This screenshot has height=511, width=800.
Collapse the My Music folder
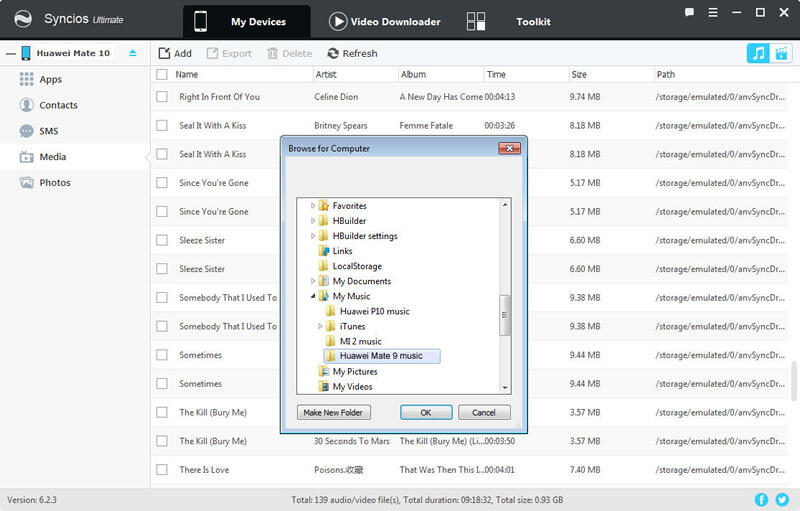pos(313,297)
